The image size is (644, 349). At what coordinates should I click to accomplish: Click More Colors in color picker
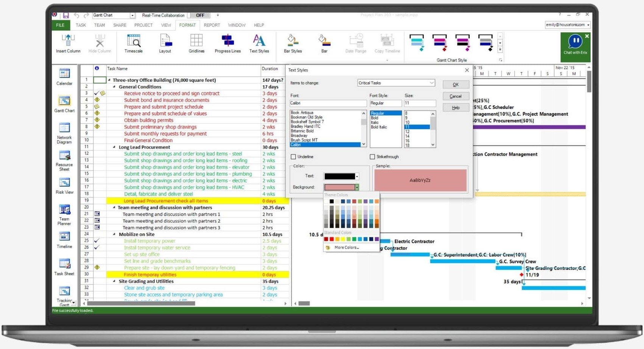coord(346,248)
